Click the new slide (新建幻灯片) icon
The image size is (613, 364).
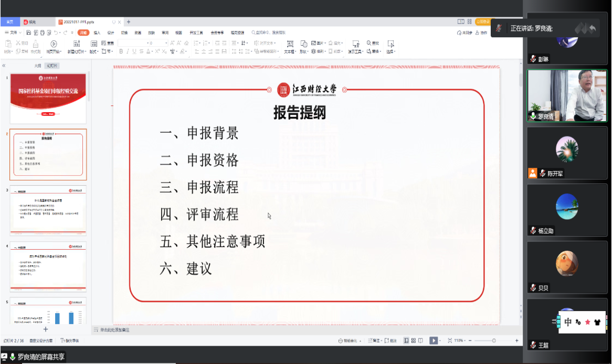76,44
